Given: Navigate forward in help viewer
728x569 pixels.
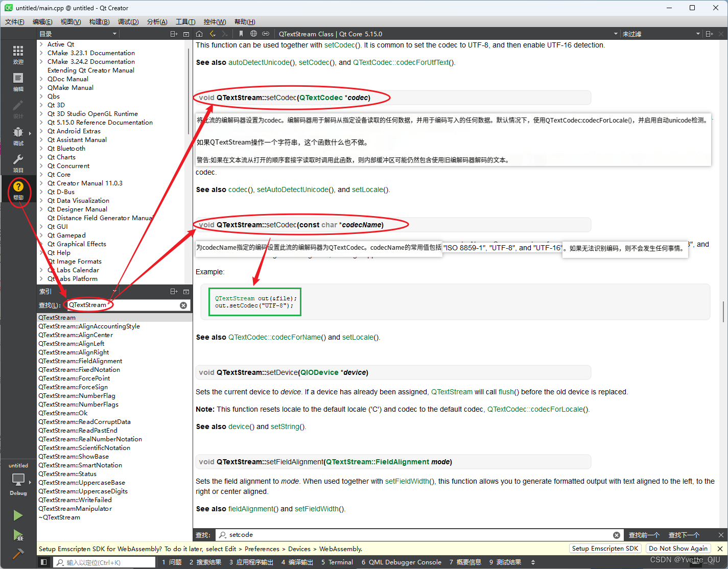Looking at the screenshot, I should 225,34.
